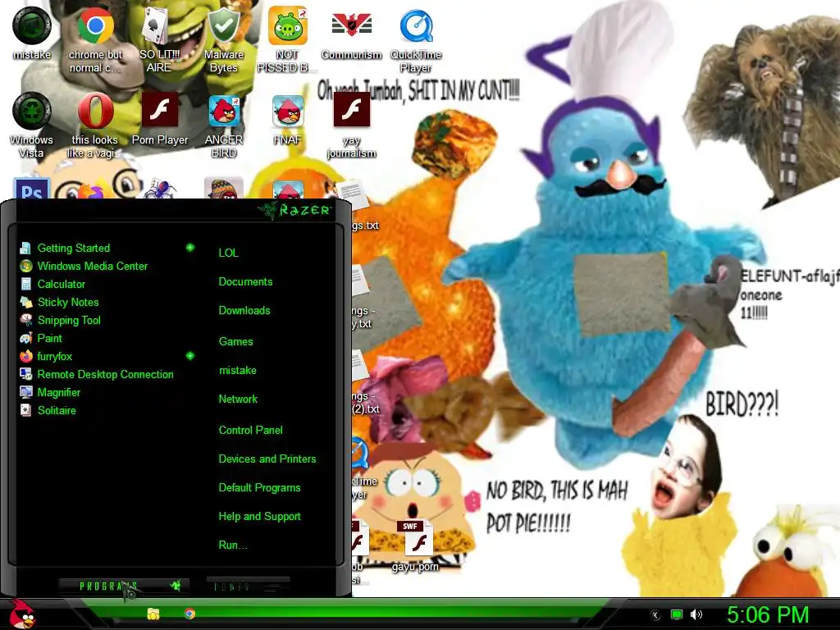Open Devices and Printers
This screenshot has height=630, width=840.
point(267,459)
